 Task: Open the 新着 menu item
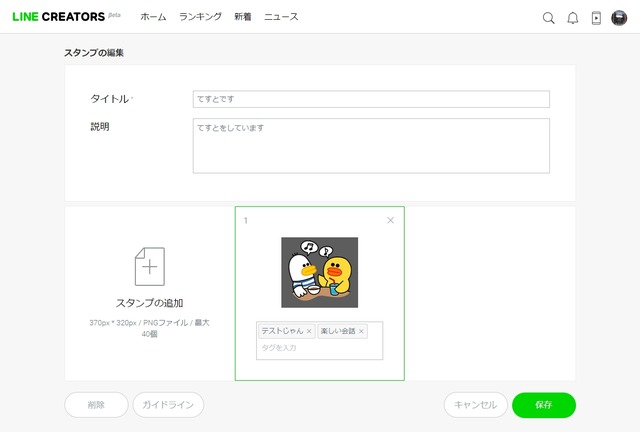(242, 17)
